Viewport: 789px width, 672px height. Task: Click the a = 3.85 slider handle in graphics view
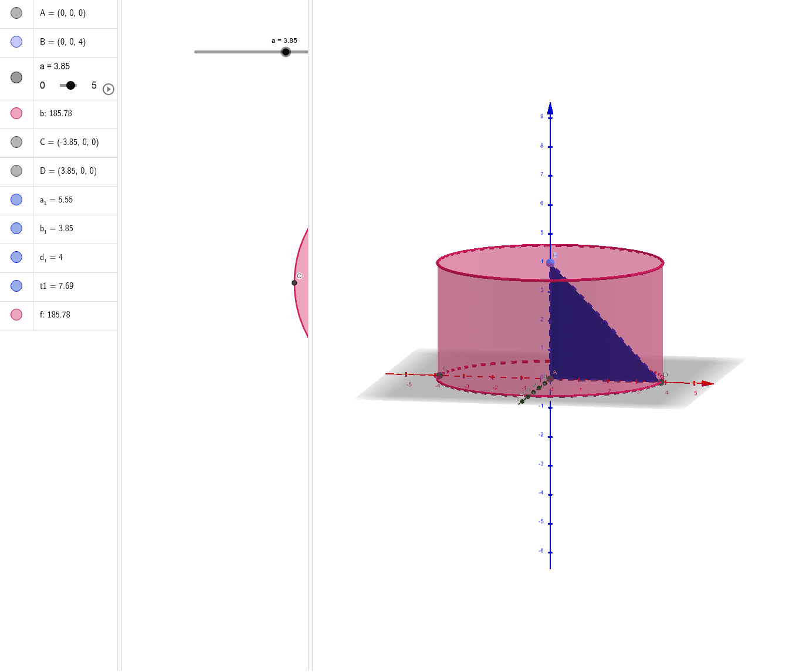click(286, 52)
